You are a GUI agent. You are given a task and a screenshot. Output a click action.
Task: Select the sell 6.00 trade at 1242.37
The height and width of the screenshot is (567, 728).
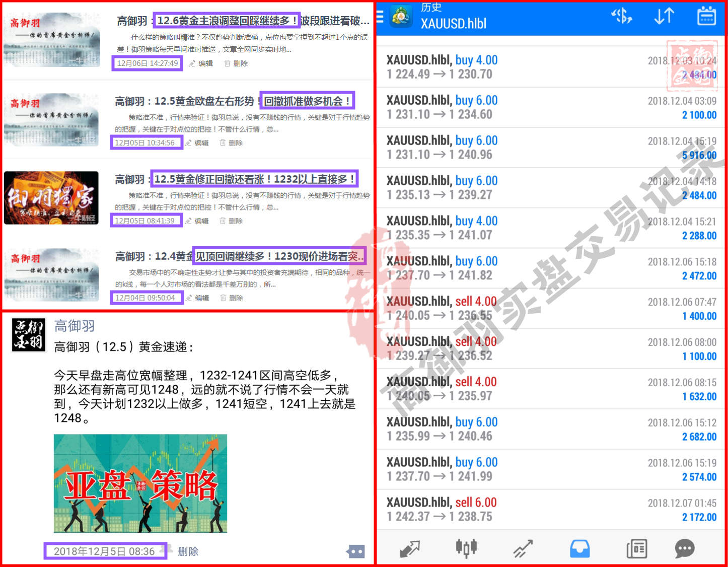click(x=550, y=509)
